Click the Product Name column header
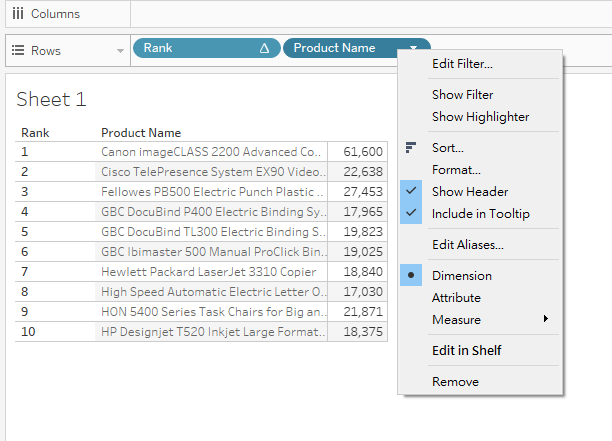This screenshot has width=612, height=441. (141, 133)
